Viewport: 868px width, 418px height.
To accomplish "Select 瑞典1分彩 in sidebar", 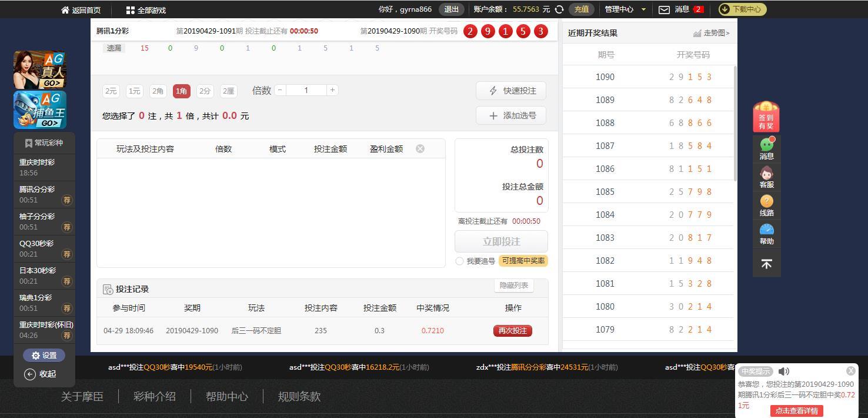I will click(45, 303).
